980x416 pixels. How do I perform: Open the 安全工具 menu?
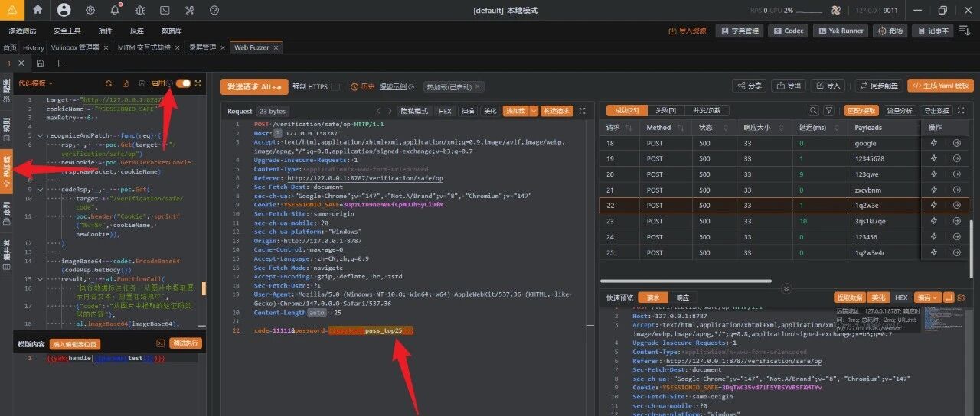(x=67, y=31)
